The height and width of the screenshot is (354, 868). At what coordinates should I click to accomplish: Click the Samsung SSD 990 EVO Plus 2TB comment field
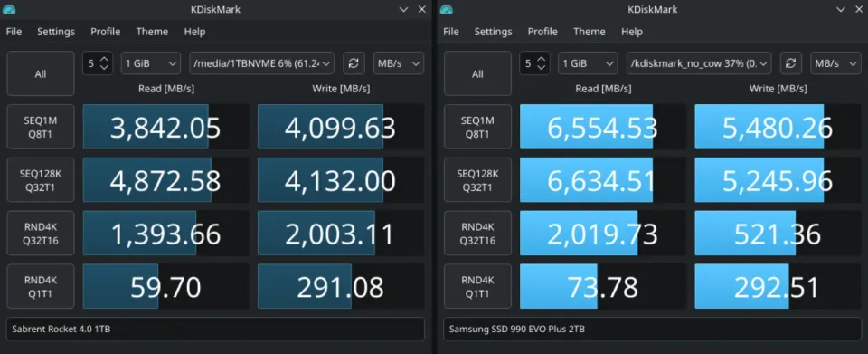[x=653, y=329]
